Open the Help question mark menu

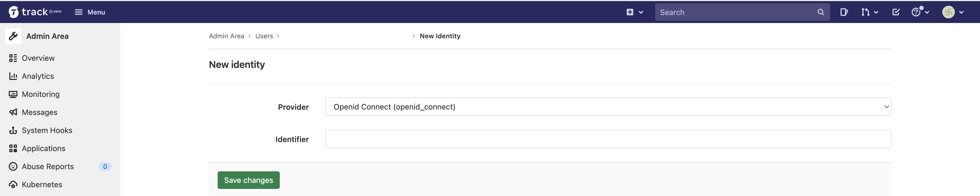[x=920, y=12]
